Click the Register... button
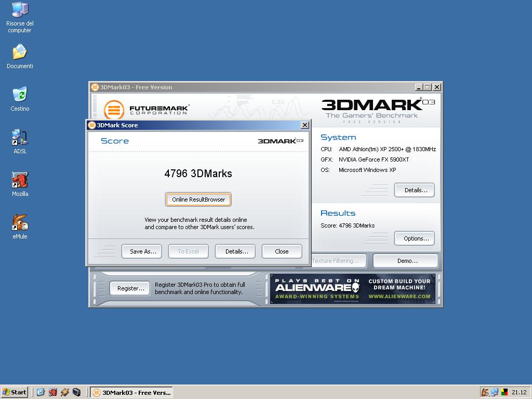This screenshot has width=532, height=399. coord(129,288)
